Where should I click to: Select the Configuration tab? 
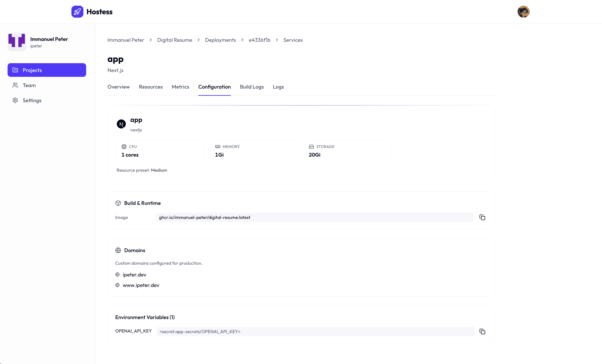point(214,87)
